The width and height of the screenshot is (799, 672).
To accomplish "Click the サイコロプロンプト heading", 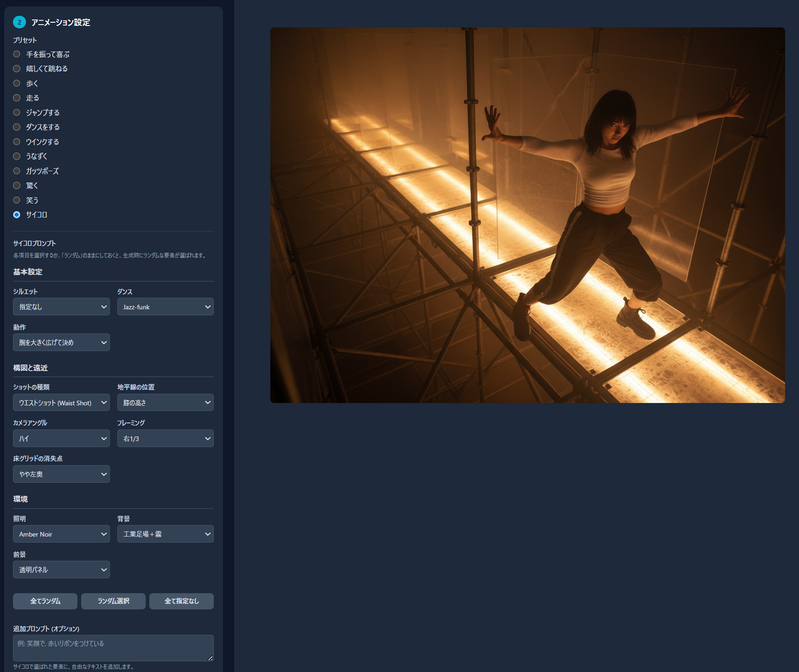I will point(34,243).
